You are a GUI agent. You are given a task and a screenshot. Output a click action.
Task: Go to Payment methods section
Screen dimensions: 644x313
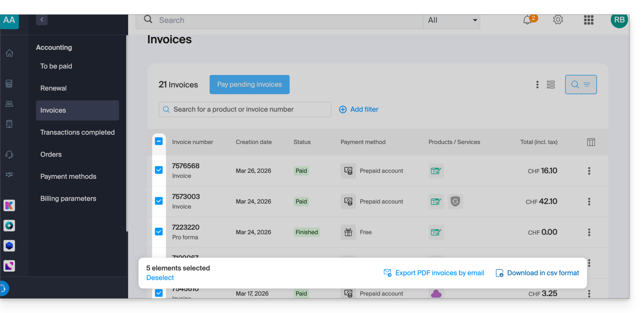pyautogui.click(x=68, y=177)
